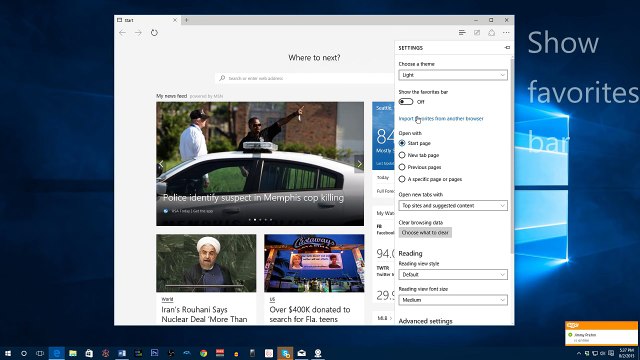640x360 pixels.
Task: Open Iran's Rouhani Nuclear Deal article
Action: point(204,314)
